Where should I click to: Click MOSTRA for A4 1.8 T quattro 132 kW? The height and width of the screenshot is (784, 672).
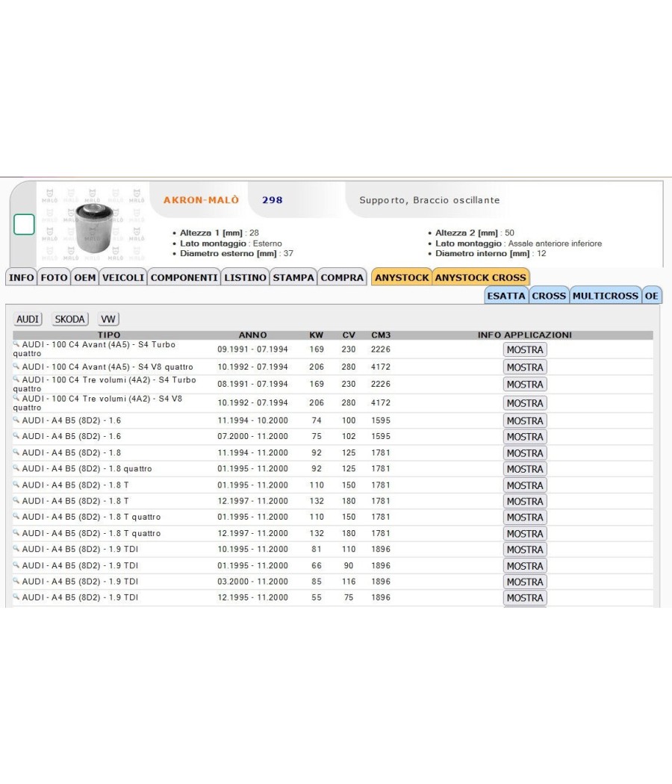(525, 534)
